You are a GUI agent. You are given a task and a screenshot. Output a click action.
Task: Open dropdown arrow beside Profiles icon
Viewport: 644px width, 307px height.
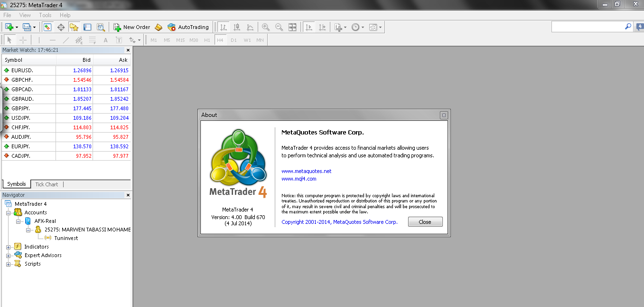tap(34, 27)
